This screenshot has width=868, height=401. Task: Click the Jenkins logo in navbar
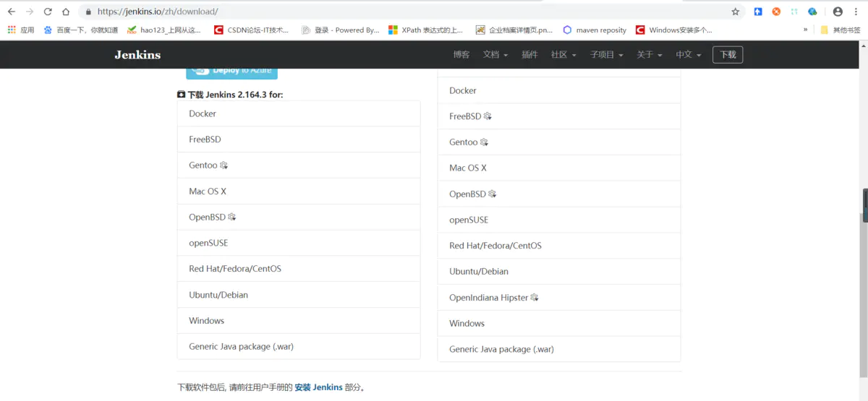(x=137, y=55)
